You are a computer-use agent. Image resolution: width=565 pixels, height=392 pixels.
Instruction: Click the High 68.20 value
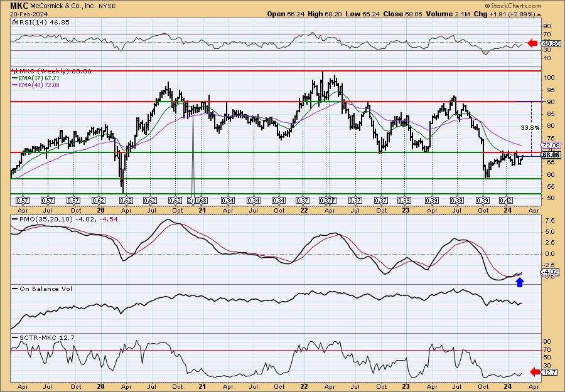325,14
